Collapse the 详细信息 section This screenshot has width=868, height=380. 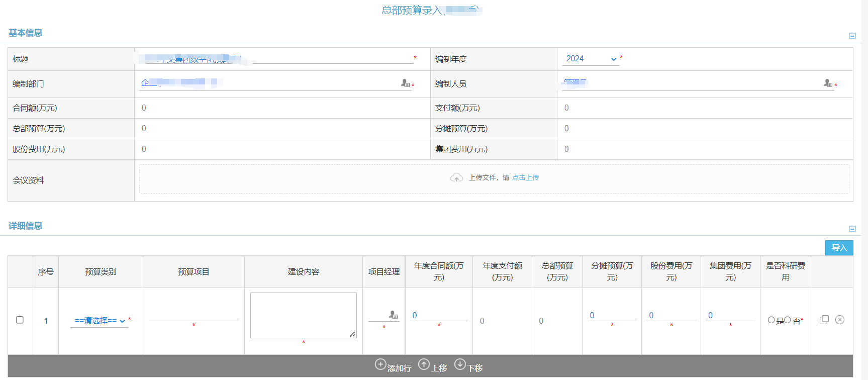(852, 229)
